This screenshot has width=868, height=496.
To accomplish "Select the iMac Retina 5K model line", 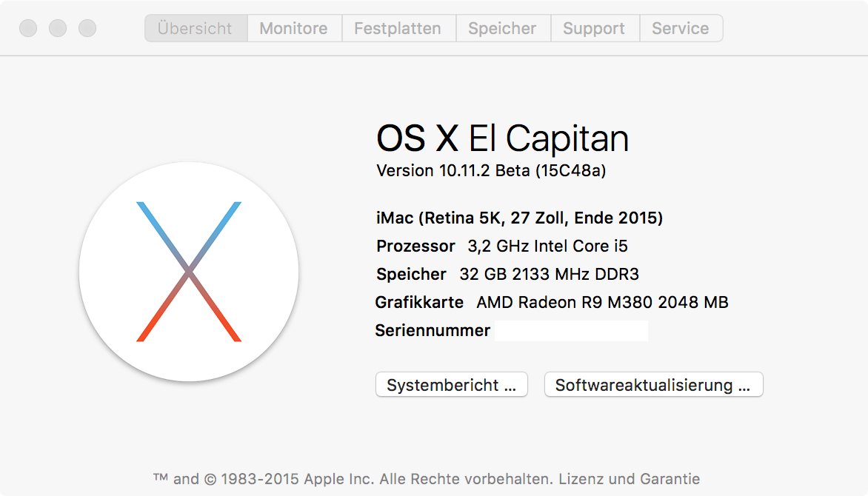I will pyautogui.click(x=519, y=218).
